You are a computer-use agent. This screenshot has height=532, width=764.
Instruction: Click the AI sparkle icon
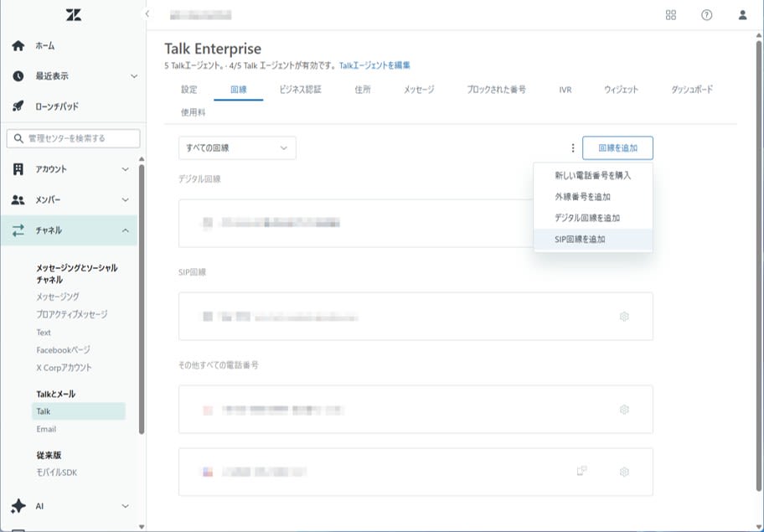pos(18,506)
